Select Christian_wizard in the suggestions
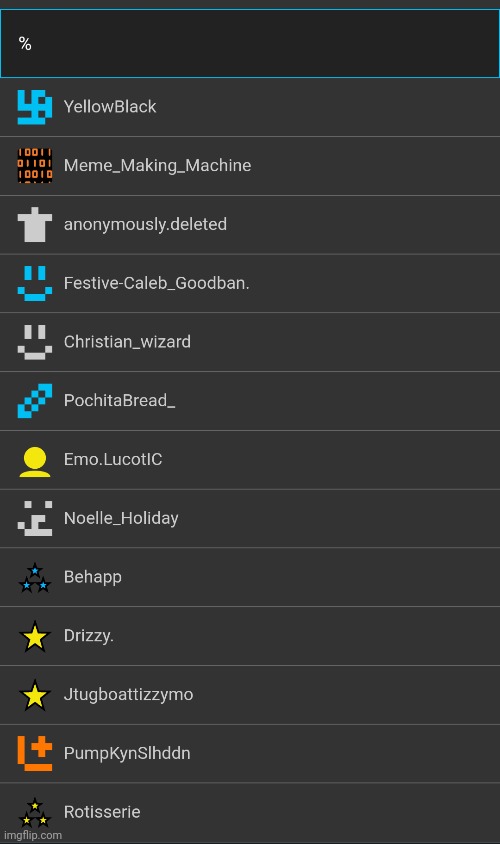The image size is (500, 844). (x=250, y=342)
